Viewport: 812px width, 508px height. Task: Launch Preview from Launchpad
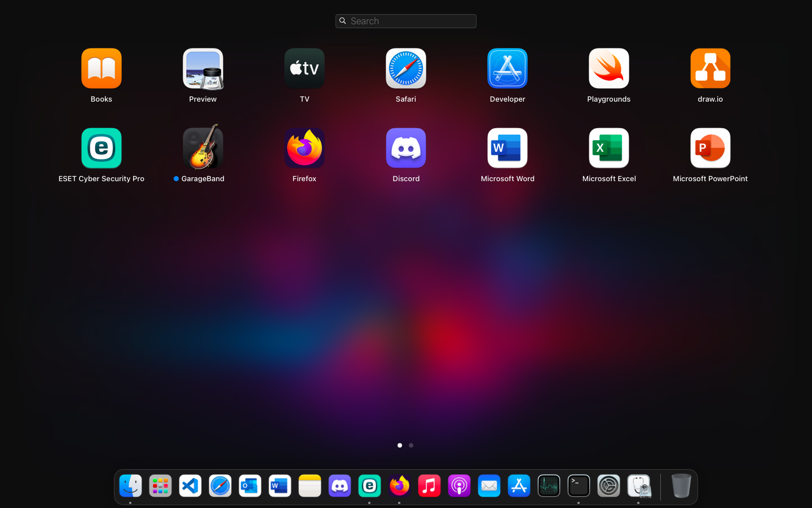202,68
